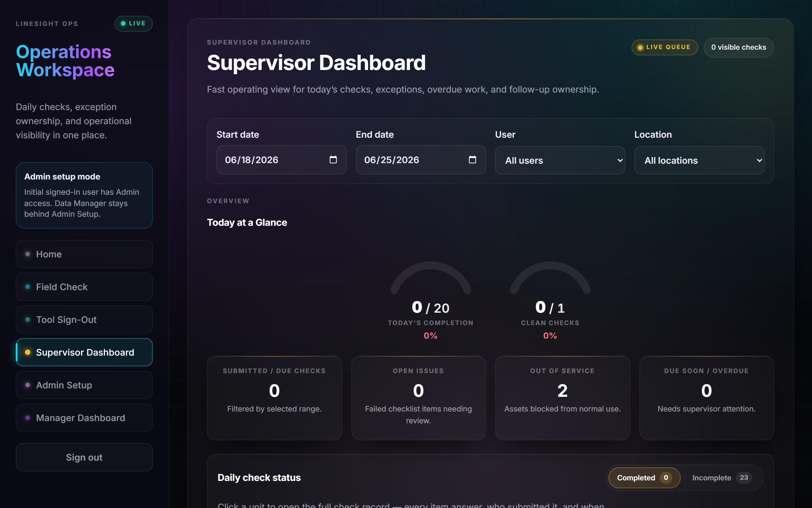Image resolution: width=812 pixels, height=508 pixels.
Task: Select Supervisor Dashboard in sidebar
Action: [84, 352]
